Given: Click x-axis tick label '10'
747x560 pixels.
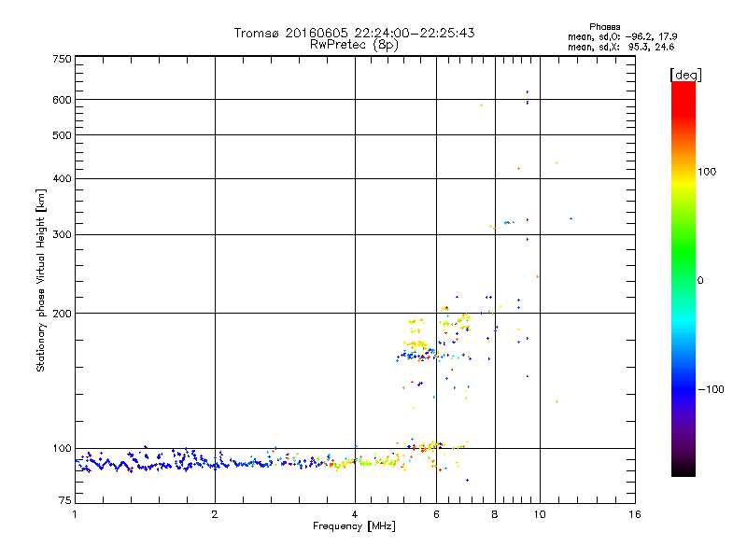Looking at the screenshot, I should [540, 514].
